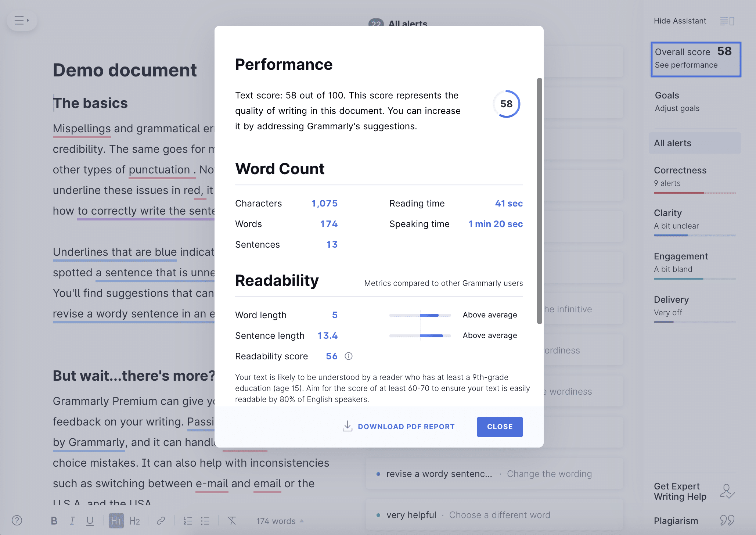
Task: Open the 'revise a wordy sentenc...' alert
Action: coord(494,474)
